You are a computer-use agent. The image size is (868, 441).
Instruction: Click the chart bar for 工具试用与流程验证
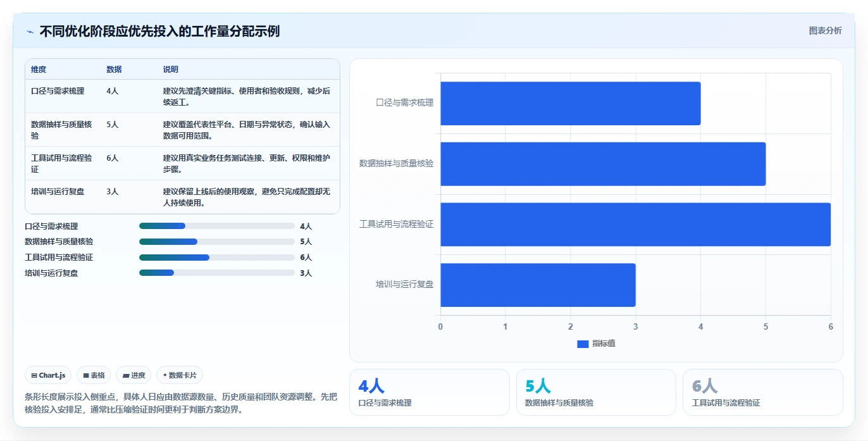coord(636,224)
